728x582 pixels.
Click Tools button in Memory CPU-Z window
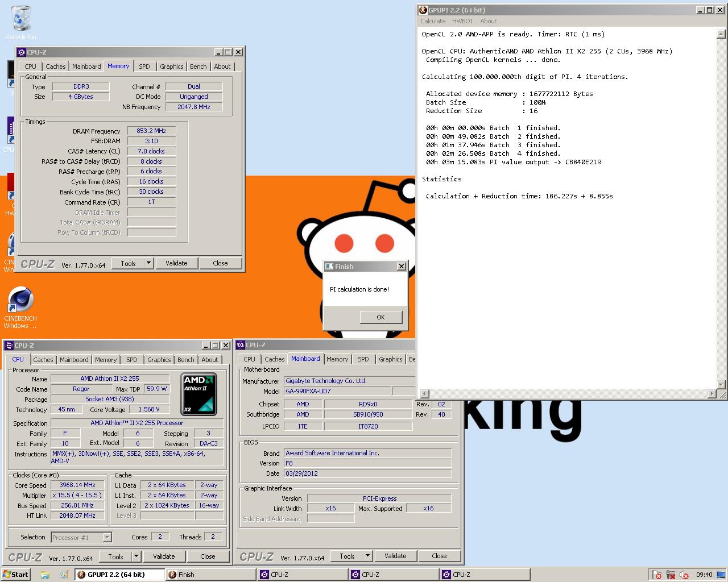(128, 263)
